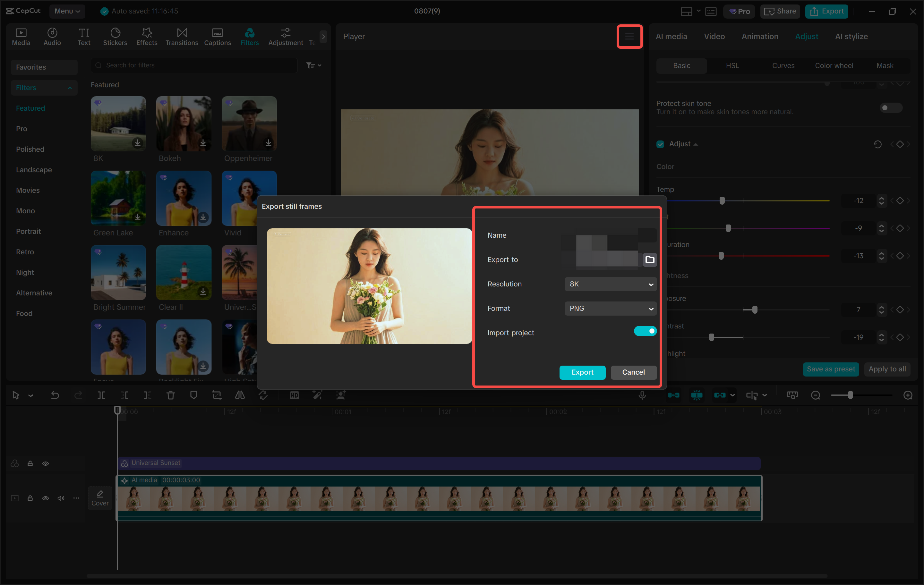Enable the Import project toggle

click(x=646, y=331)
